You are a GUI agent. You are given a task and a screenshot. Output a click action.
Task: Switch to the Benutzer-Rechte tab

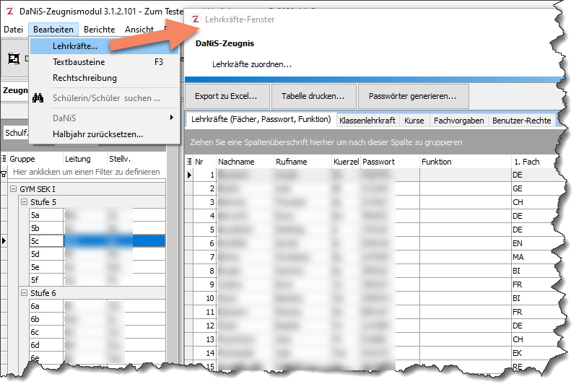coord(522,121)
